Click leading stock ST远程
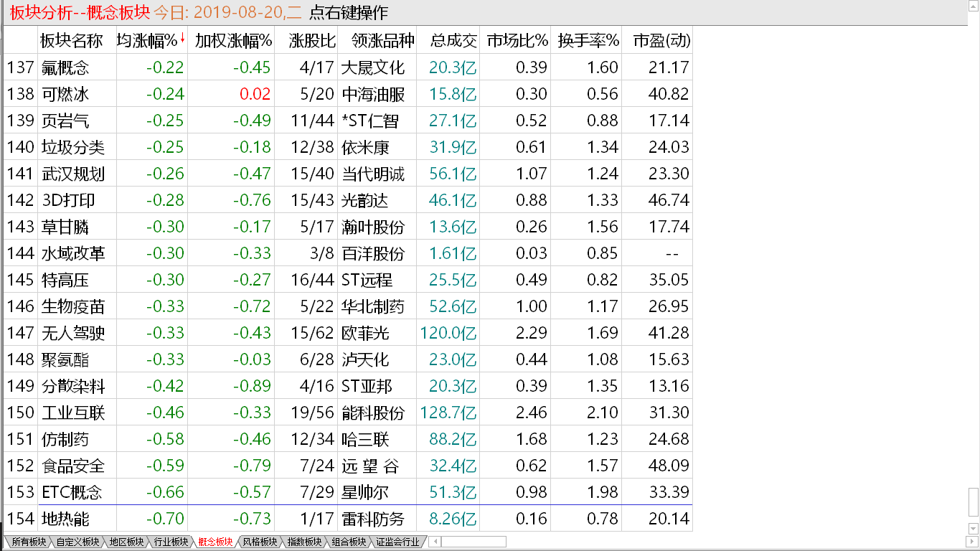980x551 pixels. [367, 280]
